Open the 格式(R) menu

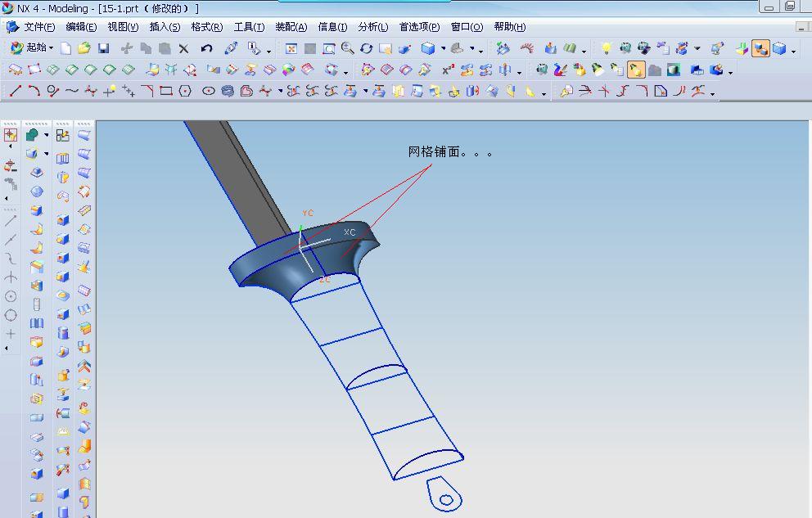(x=206, y=27)
